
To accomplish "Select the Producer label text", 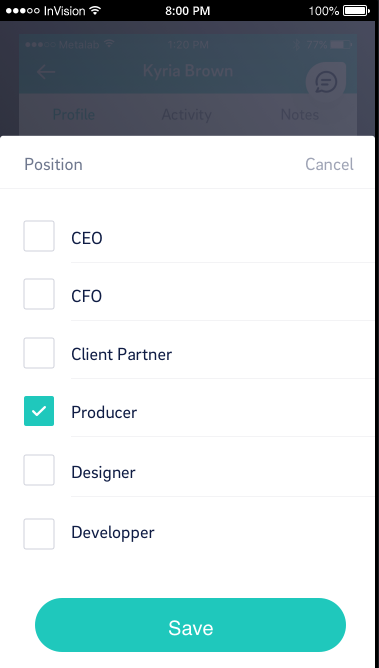I will tap(104, 412).
